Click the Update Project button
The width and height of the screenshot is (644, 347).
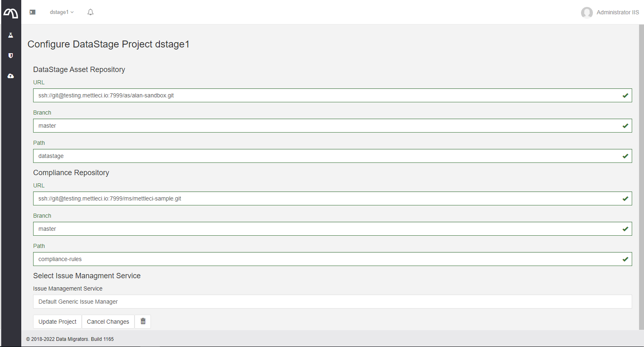pos(57,322)
